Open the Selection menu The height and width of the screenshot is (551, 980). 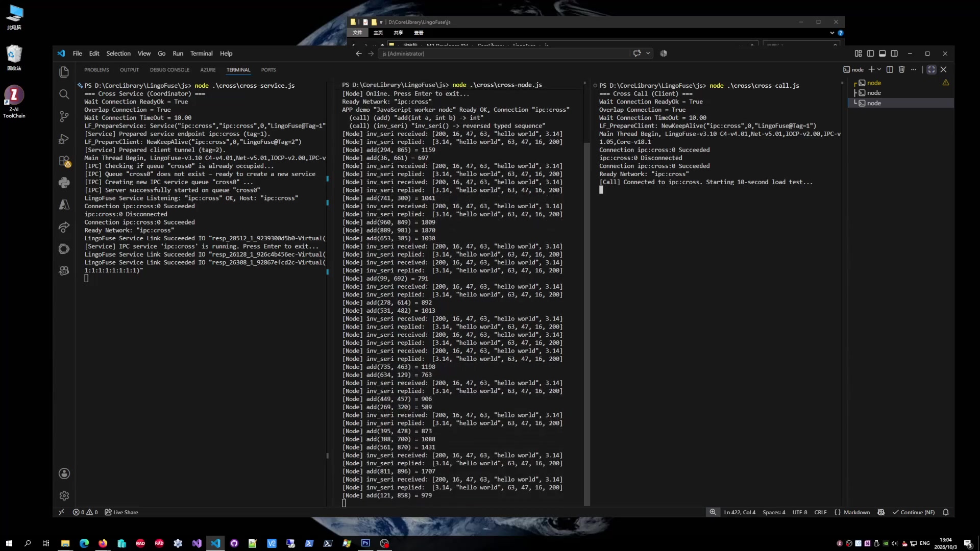(118, 54)
